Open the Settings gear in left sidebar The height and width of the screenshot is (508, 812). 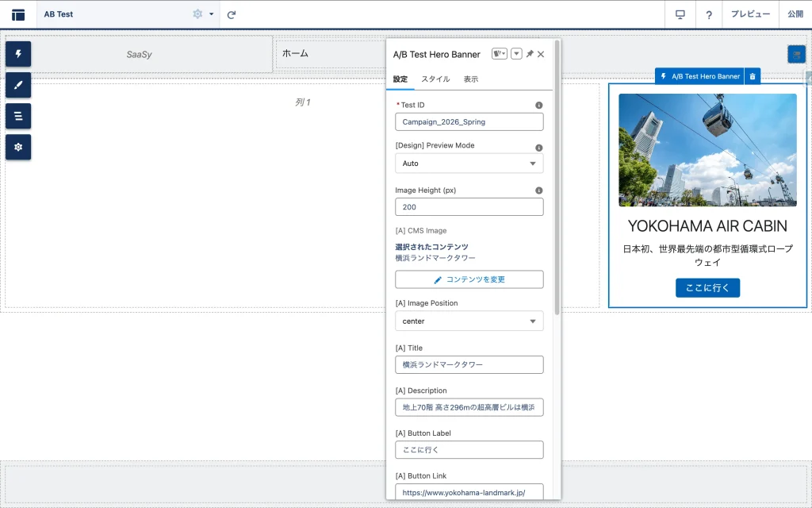pyautogui.click(x=18, y=147)
